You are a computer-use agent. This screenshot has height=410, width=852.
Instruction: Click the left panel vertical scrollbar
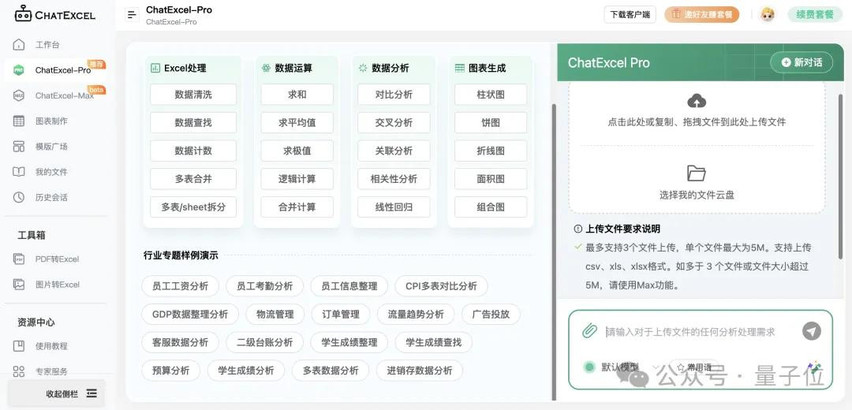552,251
